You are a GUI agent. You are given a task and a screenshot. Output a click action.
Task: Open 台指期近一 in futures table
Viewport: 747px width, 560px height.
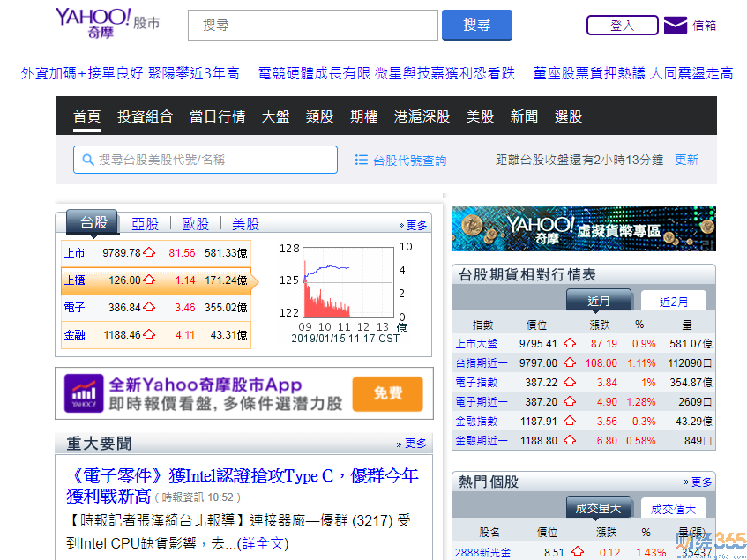[482, 363]
